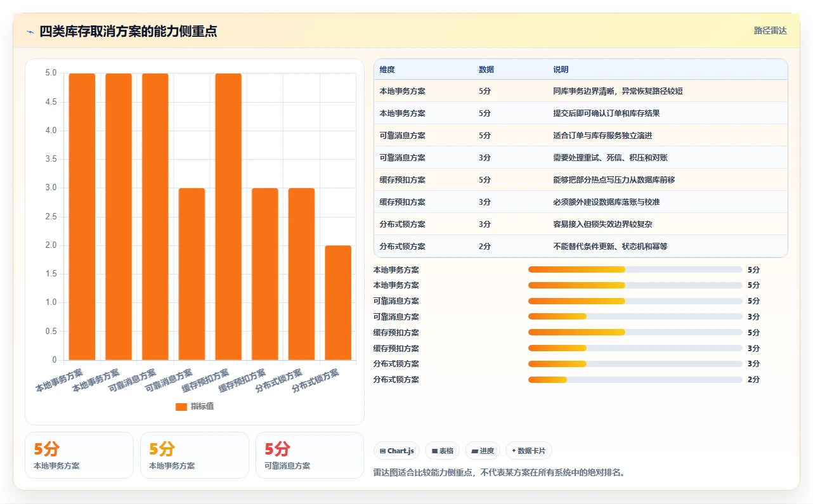Click the 缓存预扣方案 chart bar reaching 3.0
This screenshot has width=813, height=504.
(x=265, y=274)
